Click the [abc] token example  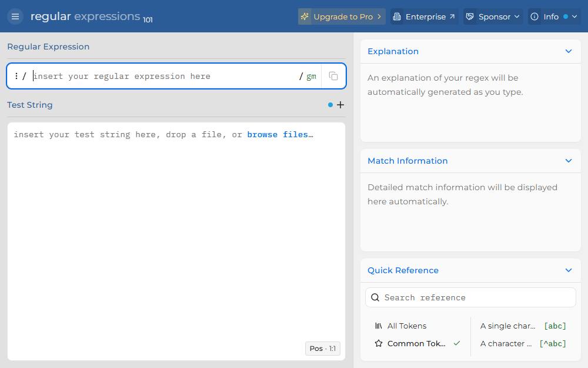tap(555, 326)
